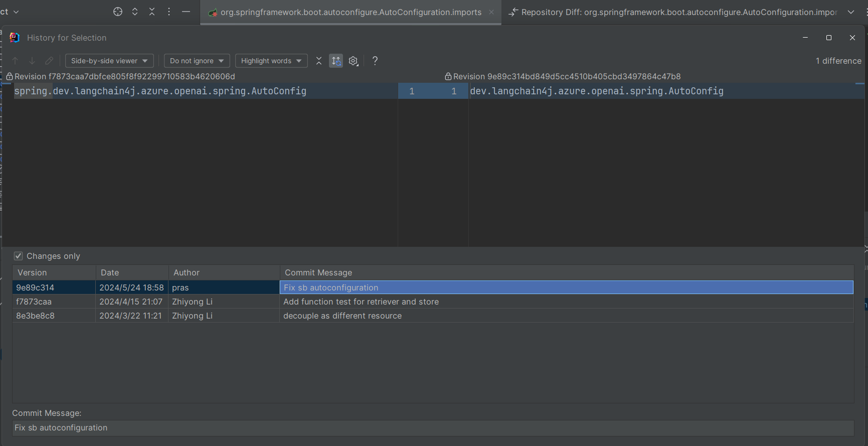868x446 pixels.
Task: Close the History for Selection window
Action: [x=852, y=38]
